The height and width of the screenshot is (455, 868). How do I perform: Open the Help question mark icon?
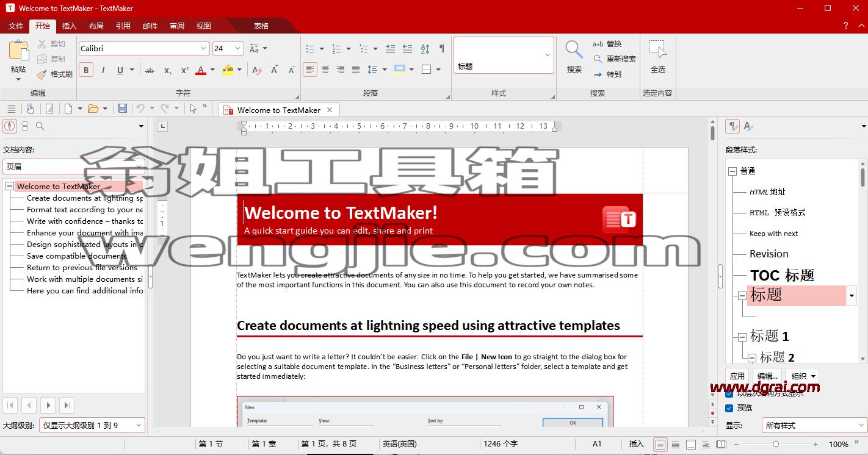click(845, 26)
